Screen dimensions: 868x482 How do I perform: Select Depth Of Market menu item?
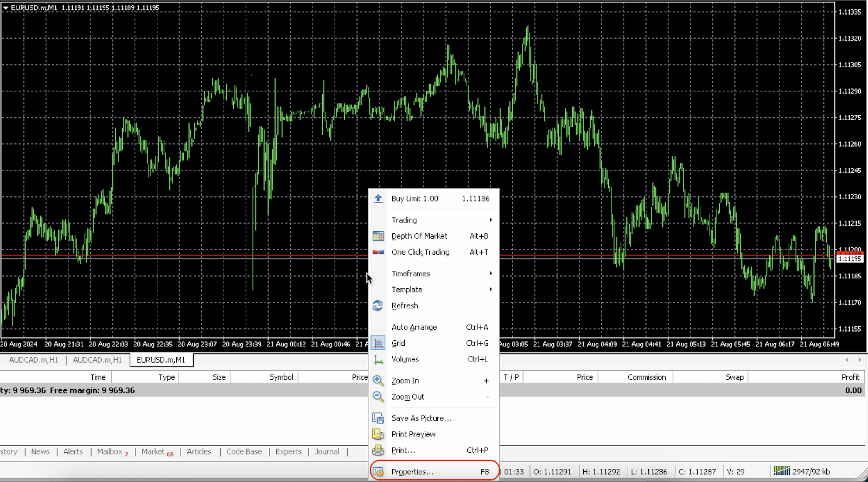(433, 236)
